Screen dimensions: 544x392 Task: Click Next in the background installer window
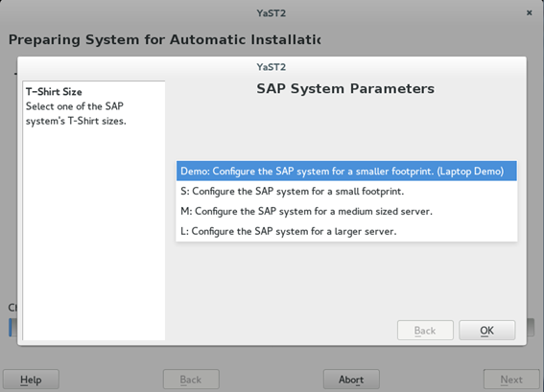click(511, 380)
